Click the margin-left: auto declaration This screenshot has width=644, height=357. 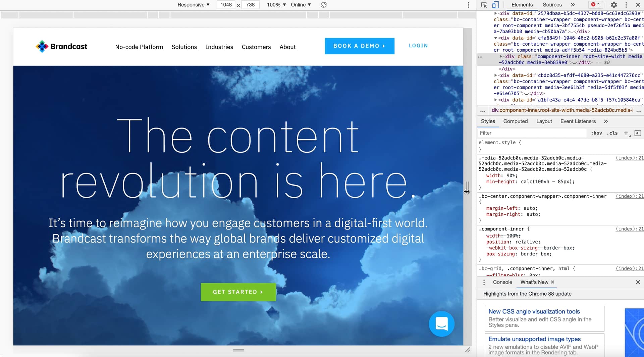point(512,208)
